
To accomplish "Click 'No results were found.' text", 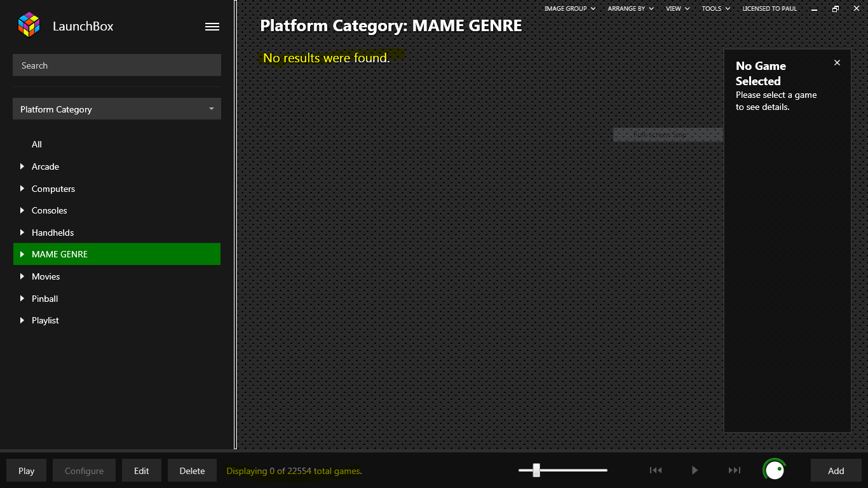I will pyautogui.click(x=326, y=58).
